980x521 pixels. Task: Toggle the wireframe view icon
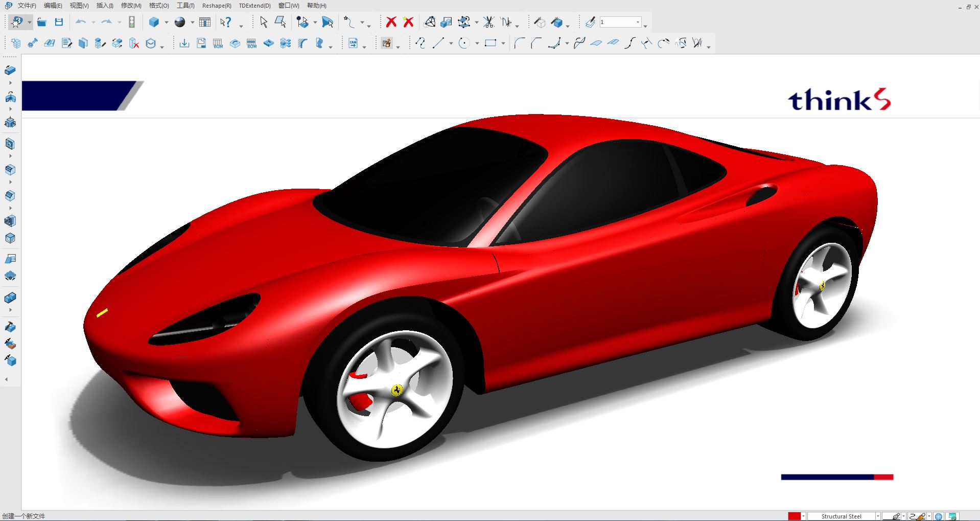click(540, 22)
